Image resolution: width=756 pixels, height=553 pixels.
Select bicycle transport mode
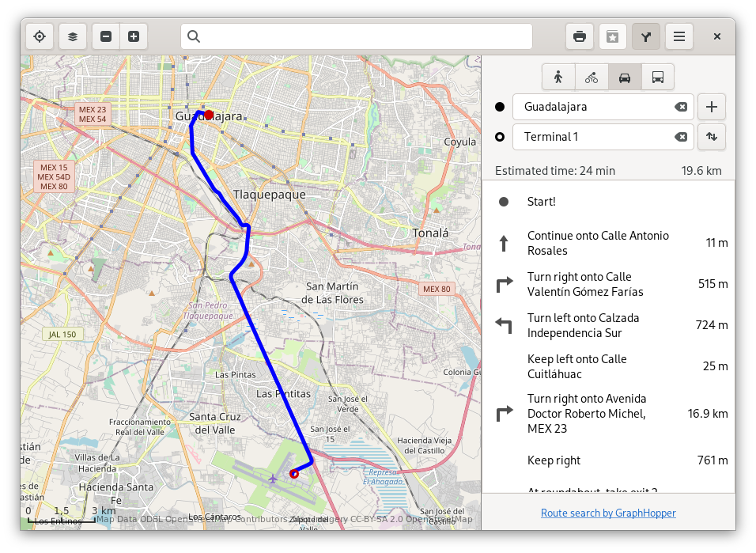pyautogui.click(x=592, y=77)
